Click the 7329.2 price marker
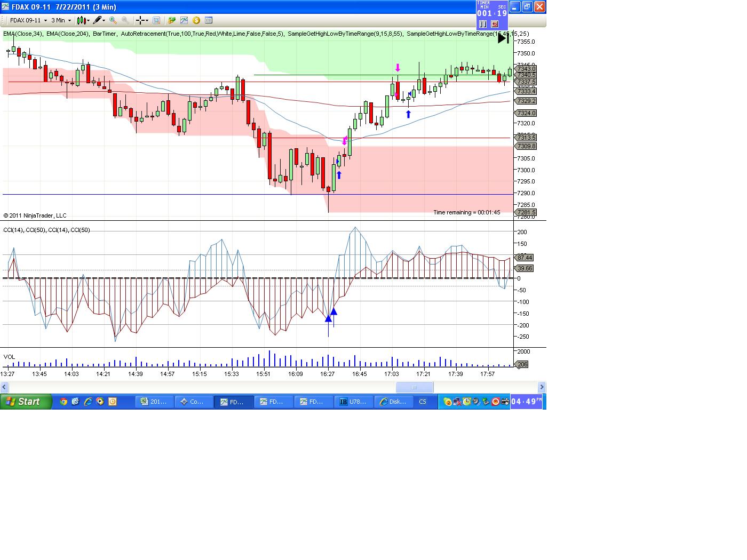The height and width of the screenshot is (560, 747). pyautogui.click(x=526, y=101)
